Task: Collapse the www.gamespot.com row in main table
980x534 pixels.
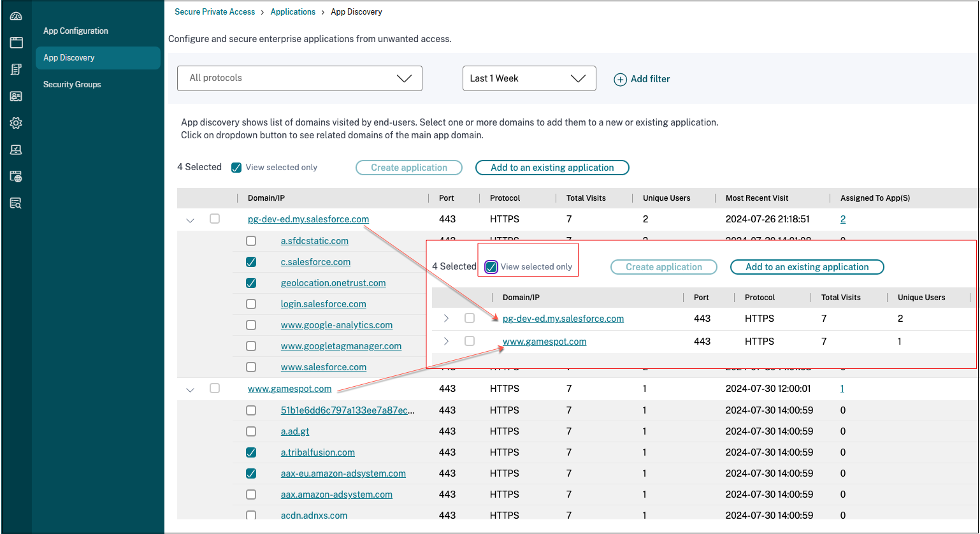Action: (x=190, y=389)
